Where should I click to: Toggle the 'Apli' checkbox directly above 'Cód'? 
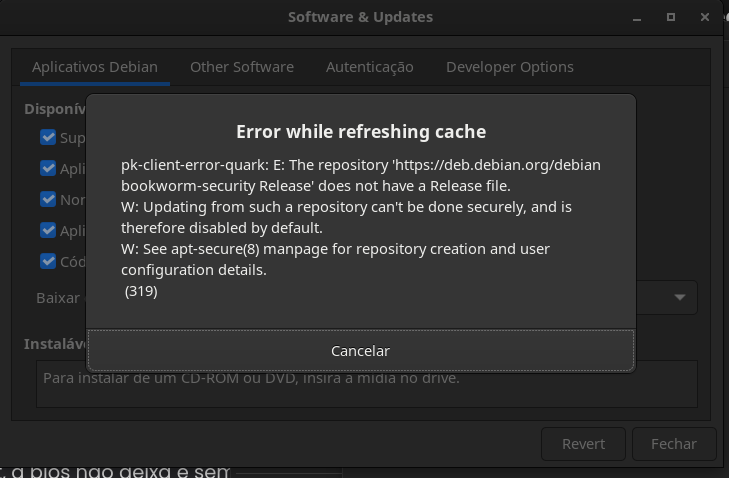(48, 230)
